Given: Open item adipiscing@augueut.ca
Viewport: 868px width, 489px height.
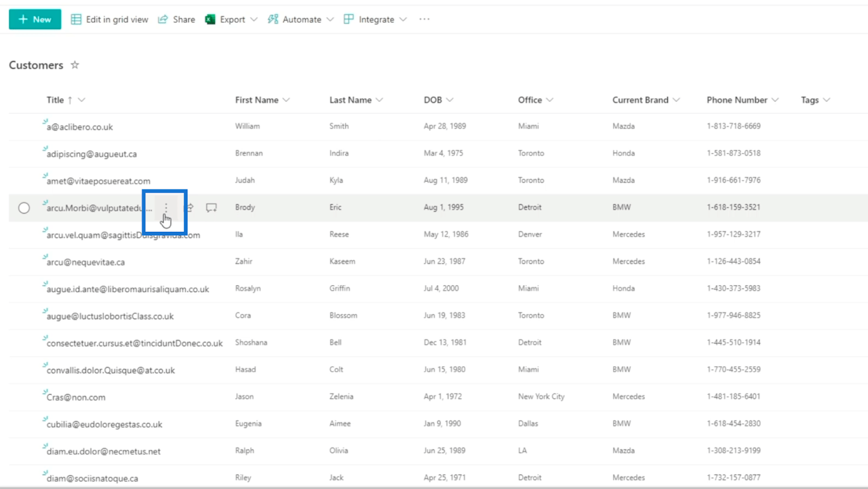Looking at the screenshot, I should point(92,154).
